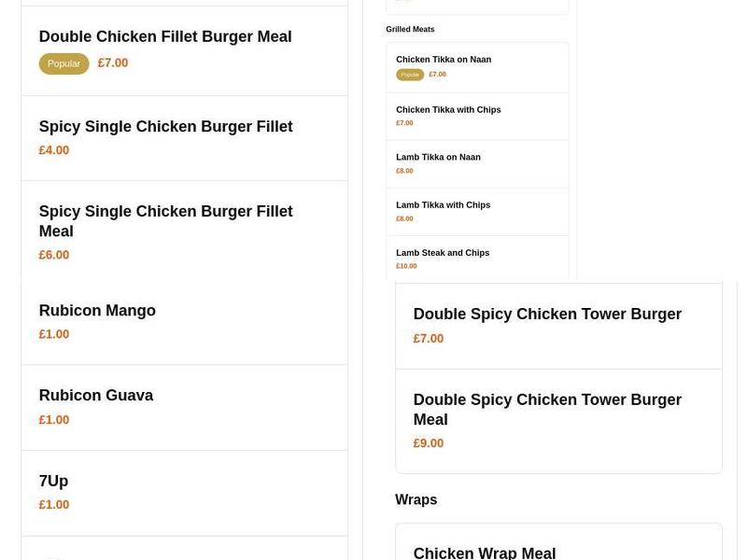Image resolution: width=747 pixels, height=560 pixels.
Task: Select the Double Spicy Chicken Tower Burger
Action: [x=547, y=315]
